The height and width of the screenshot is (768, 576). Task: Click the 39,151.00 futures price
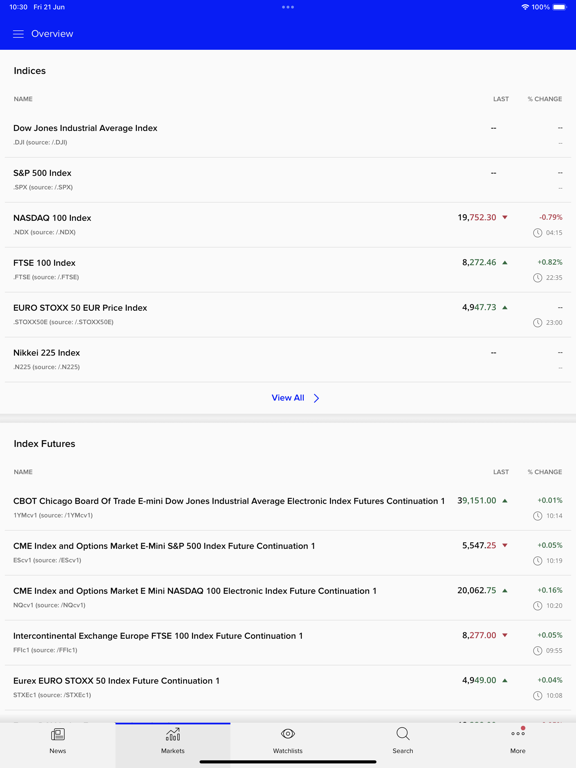tap(477, 501)
